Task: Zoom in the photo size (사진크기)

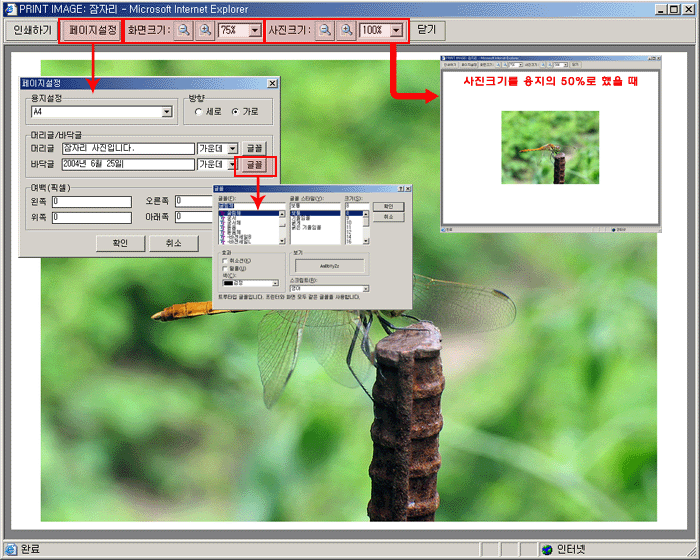Action: click(345, 31)
